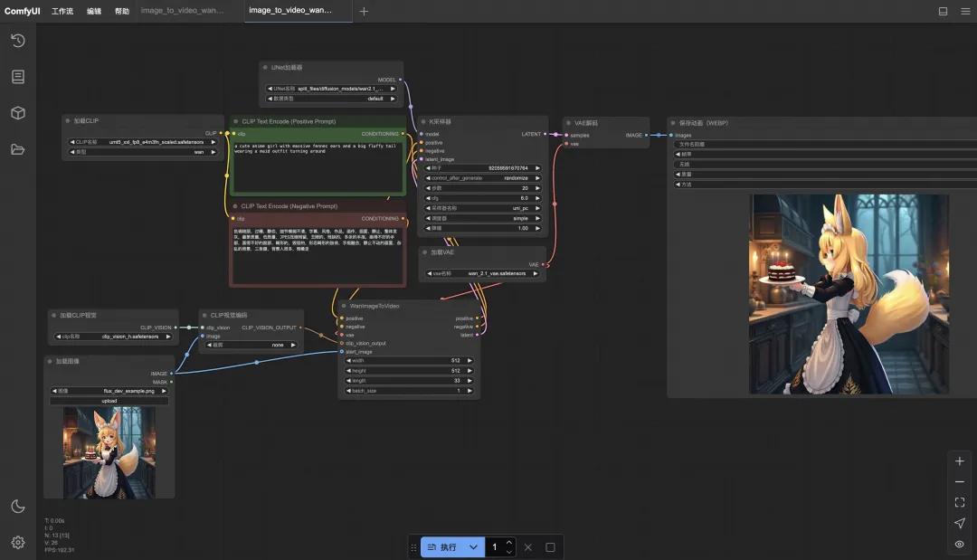Click the zoom in plus icon on canvas

[x=960, y=460]
